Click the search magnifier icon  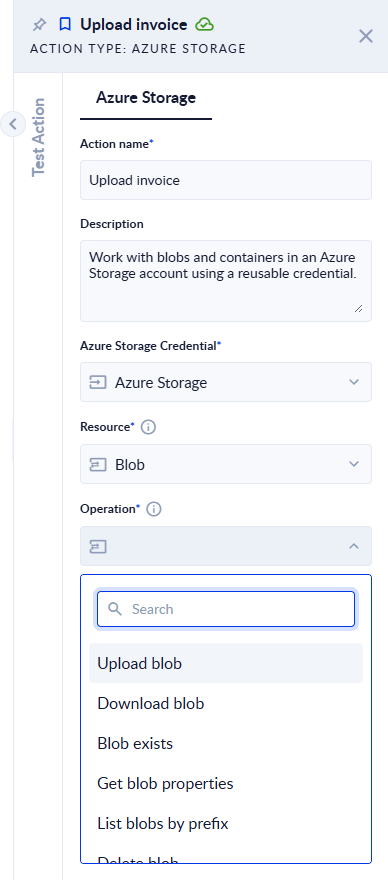coord(115,609)
